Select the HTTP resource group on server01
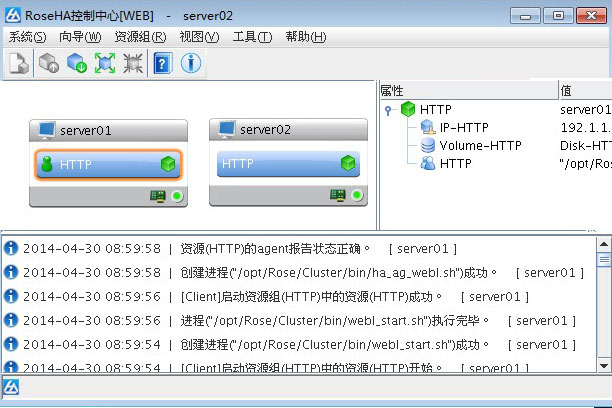The image size is (612, 408). [x=109, y=164]
